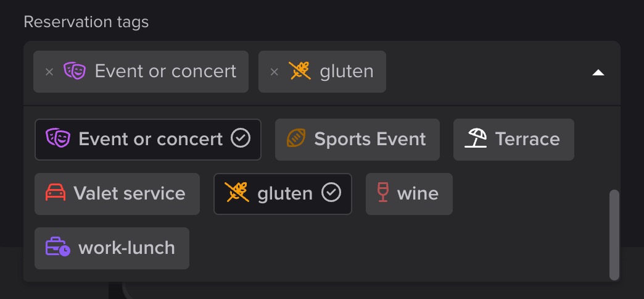The height and width of the screenshot is (299, 644).
Task: Select the Sports Event tag
Action: pyautogui.click(x=369, y=139)
